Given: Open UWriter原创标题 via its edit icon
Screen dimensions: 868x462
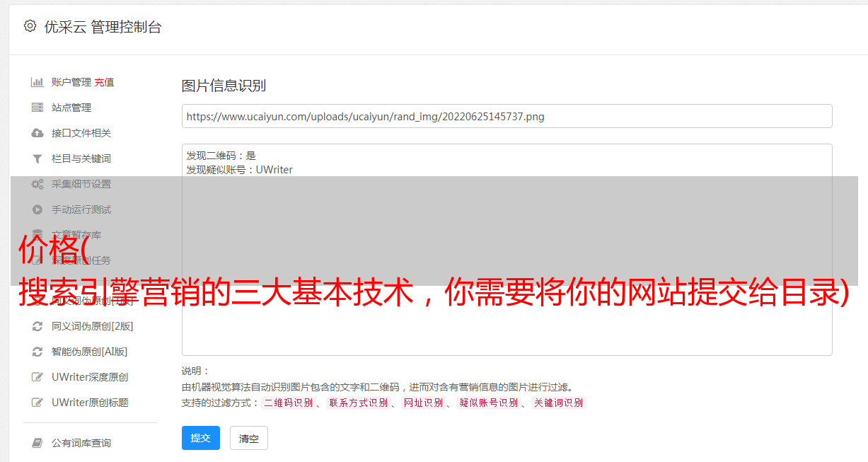Looking at the screenshot, I should [x=37, y=403].
